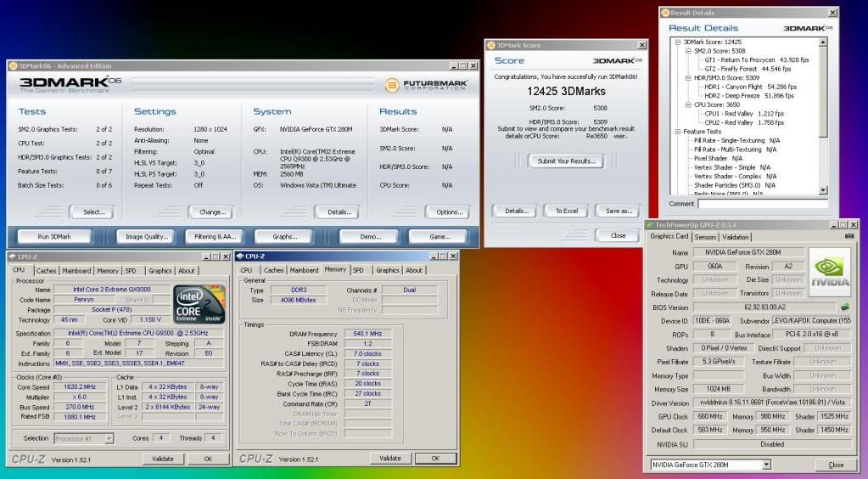868x479 pixels.
Task: Close the 3DMark Score window with X
Action: [x=641, y=46]
